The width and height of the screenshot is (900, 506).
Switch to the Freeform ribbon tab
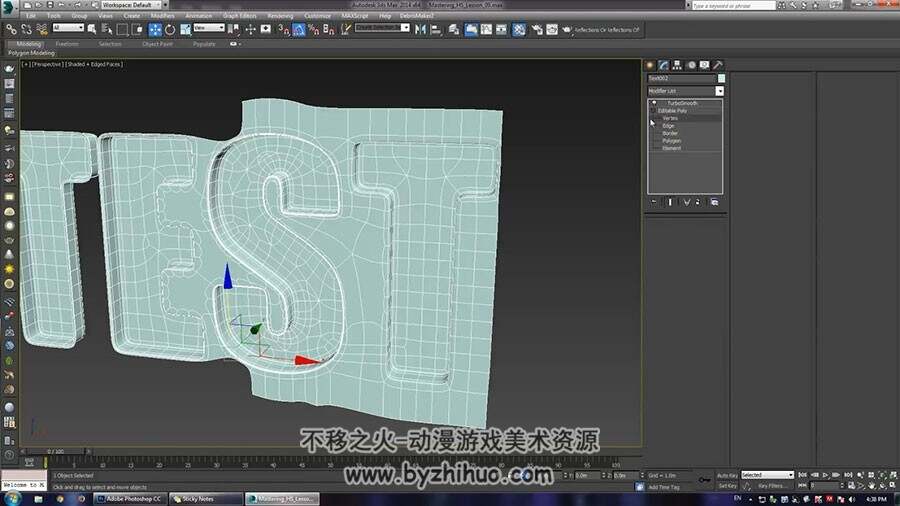click(x=67, y=44)
